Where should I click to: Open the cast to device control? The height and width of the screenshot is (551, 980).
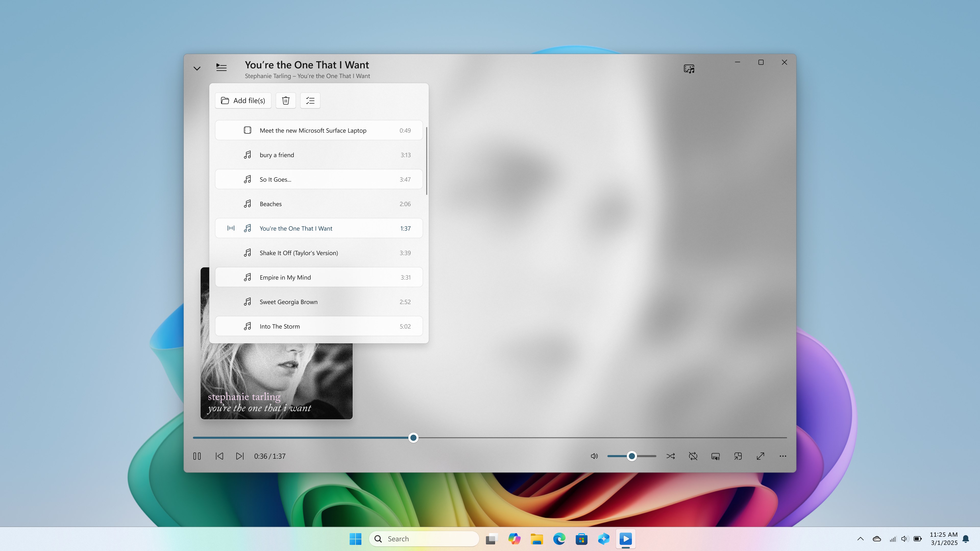[715, 456]
